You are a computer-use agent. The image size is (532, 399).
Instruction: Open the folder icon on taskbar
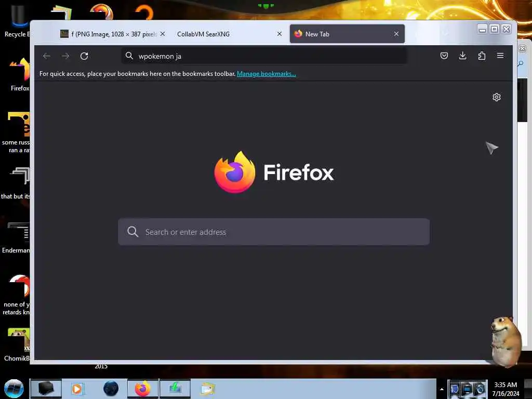(x=207, y=389)
